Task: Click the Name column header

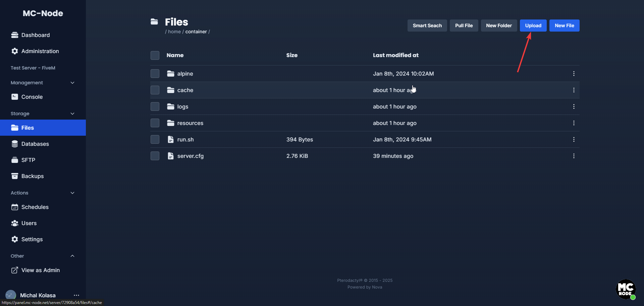Action: (175, 55)
